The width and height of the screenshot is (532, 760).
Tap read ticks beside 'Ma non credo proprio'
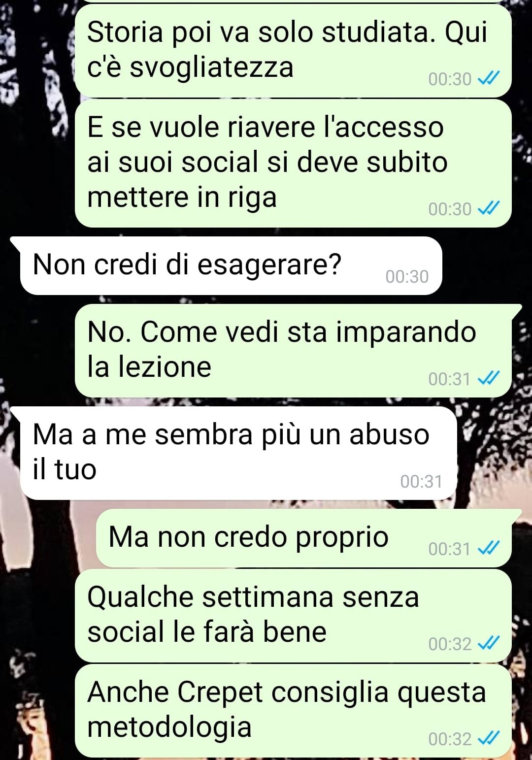[x=489, y=548]
